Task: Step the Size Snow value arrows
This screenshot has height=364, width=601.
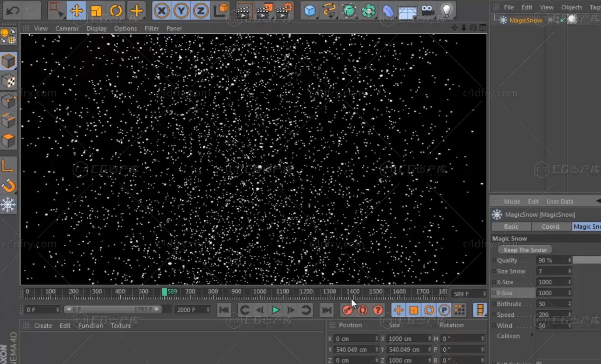Action: point(570,271)
